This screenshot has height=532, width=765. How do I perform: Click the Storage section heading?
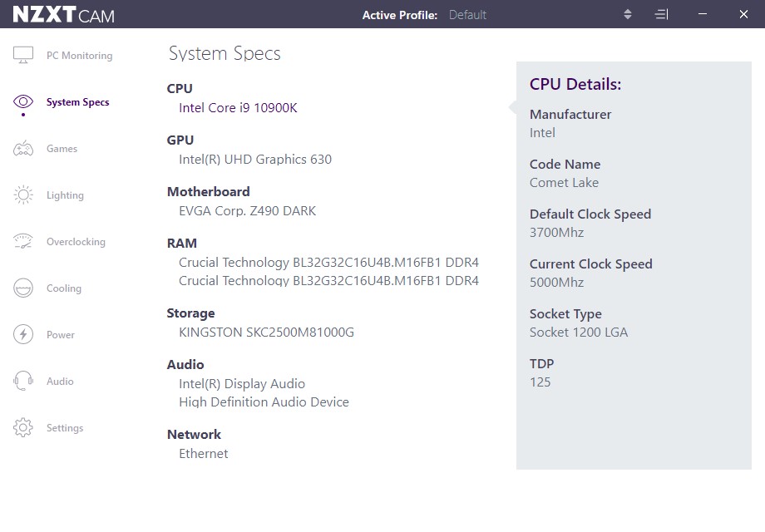point(190,313)
